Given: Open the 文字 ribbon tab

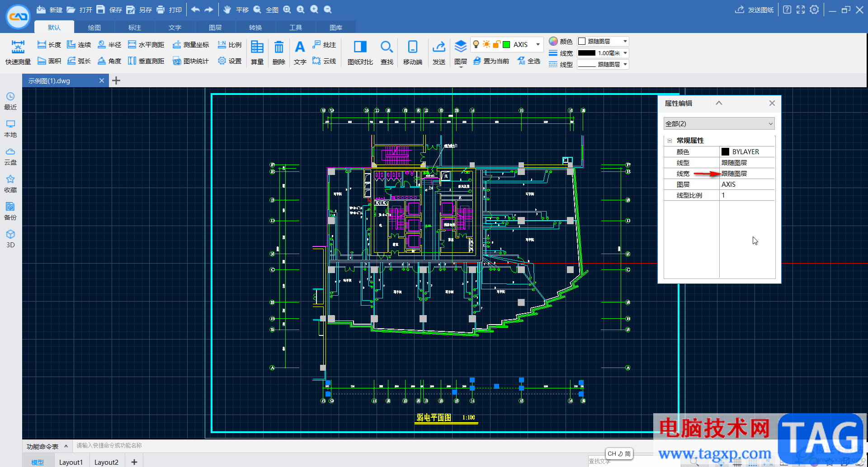Looking at the screenshot, I should (175, 28).
